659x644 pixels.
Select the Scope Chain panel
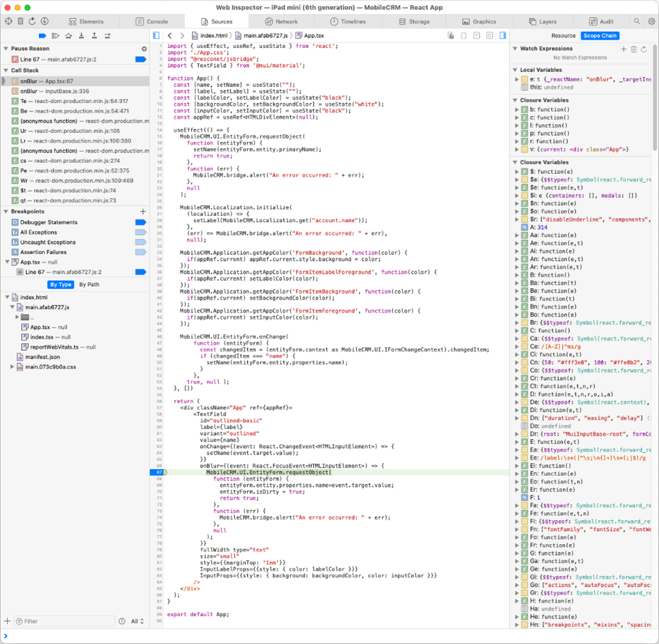tap(600, 36)
